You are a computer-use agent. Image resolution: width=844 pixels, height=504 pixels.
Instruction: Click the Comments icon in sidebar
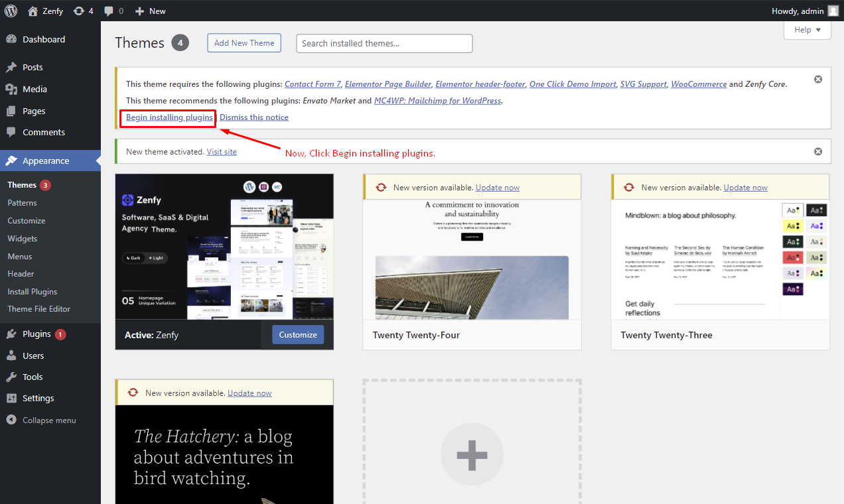pos(11,132)
